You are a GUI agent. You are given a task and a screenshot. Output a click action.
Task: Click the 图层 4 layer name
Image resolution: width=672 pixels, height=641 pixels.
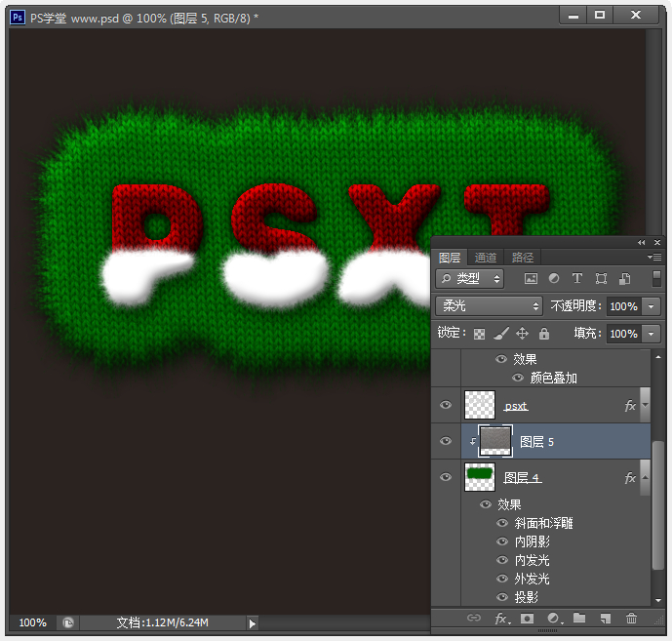[x=522, y=477]
